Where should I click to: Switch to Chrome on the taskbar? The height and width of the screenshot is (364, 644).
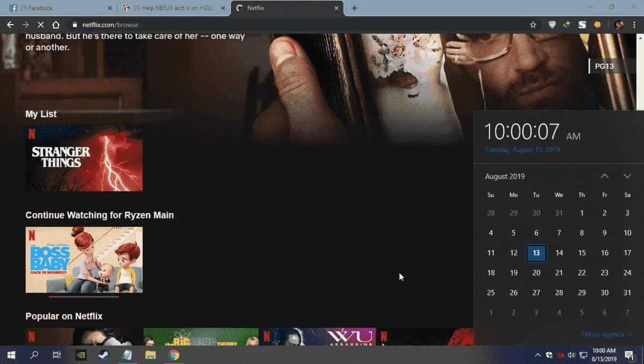click(174, 355)
